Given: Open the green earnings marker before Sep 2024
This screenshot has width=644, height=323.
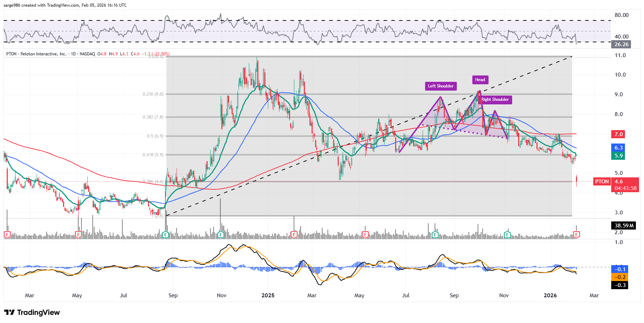Looking at the screenshot, I should [165, 234].
